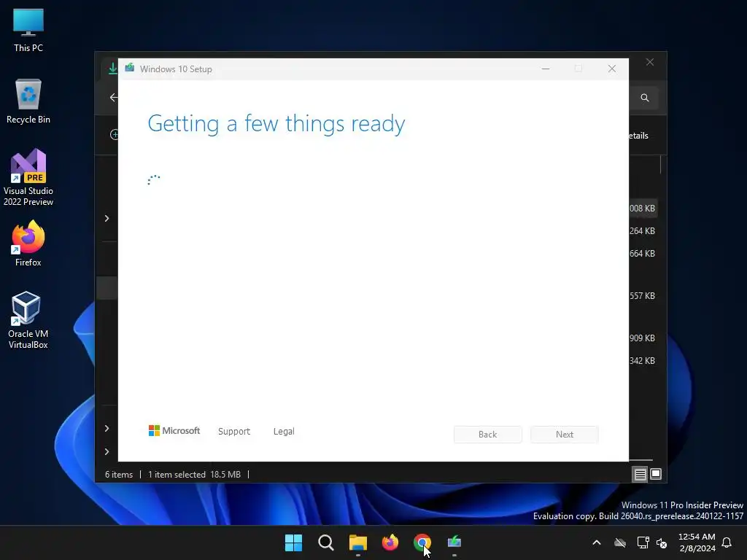Open Google Chrome from taskbar
The height and width of the screenshot is (560, 747).
pos(422,542)
